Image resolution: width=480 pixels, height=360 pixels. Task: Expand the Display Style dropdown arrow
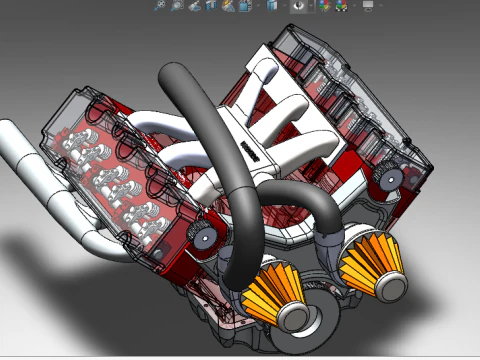coord(284,5)
